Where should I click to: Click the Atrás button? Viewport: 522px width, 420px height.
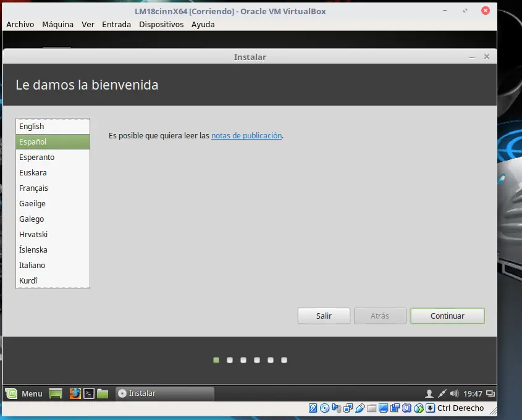[x=380, y=316]
